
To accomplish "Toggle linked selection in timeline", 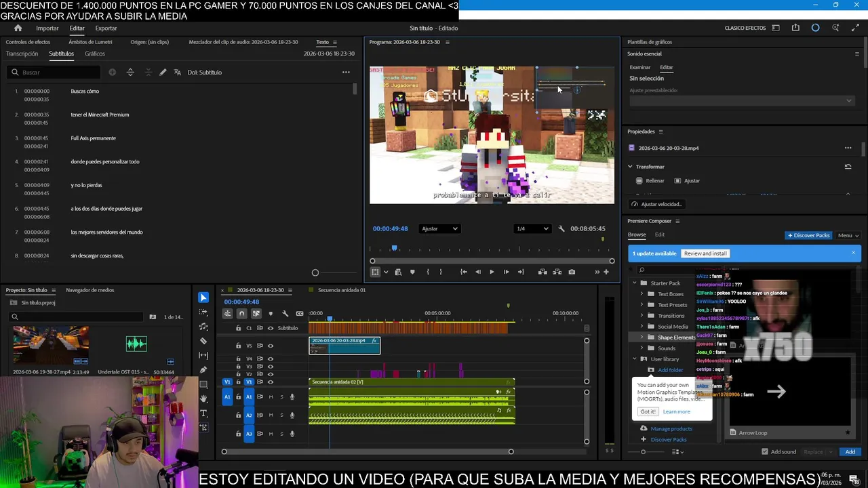I will (256, 313).
